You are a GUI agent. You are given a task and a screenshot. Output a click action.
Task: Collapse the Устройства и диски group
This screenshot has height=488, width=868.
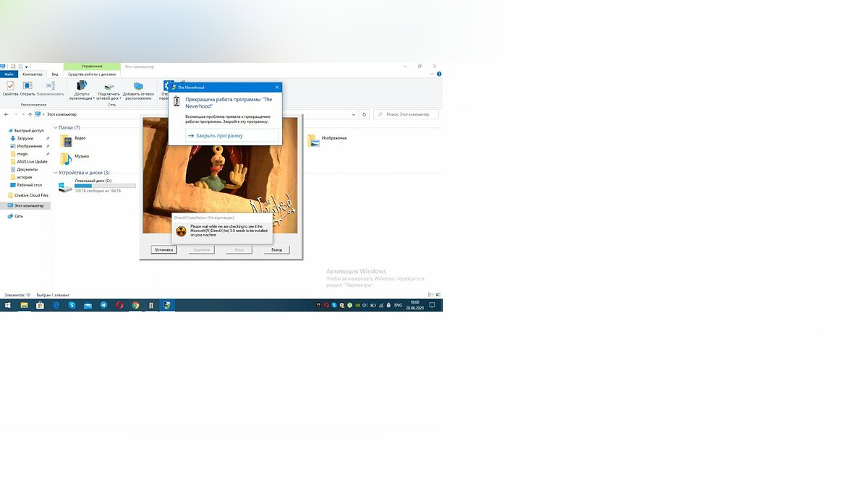(x=56, y=173)
